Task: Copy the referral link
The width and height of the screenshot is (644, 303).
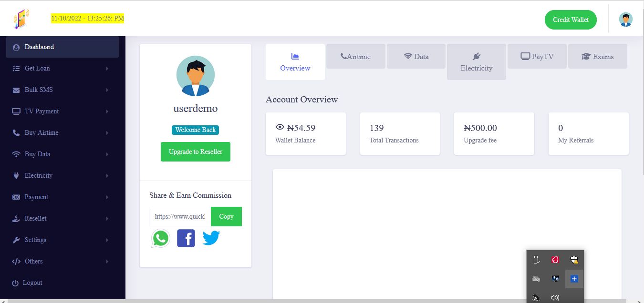Action: pos(226,216)
